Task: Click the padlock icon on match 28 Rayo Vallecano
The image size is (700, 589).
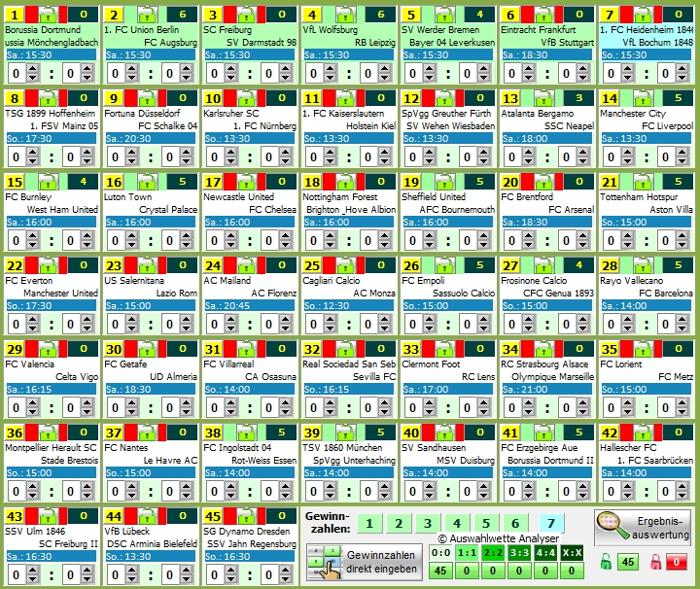Action: coord(643,266)
